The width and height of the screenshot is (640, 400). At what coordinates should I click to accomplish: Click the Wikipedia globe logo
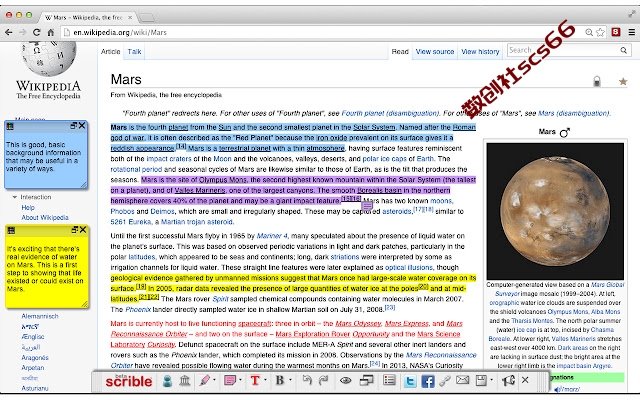click(x=49, y=59)
